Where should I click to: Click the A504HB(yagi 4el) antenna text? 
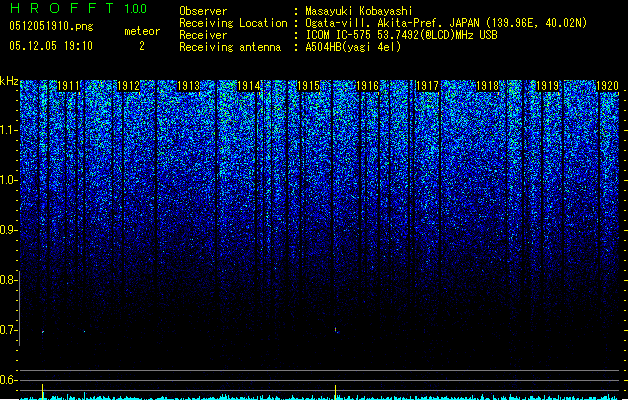point(353,47)
